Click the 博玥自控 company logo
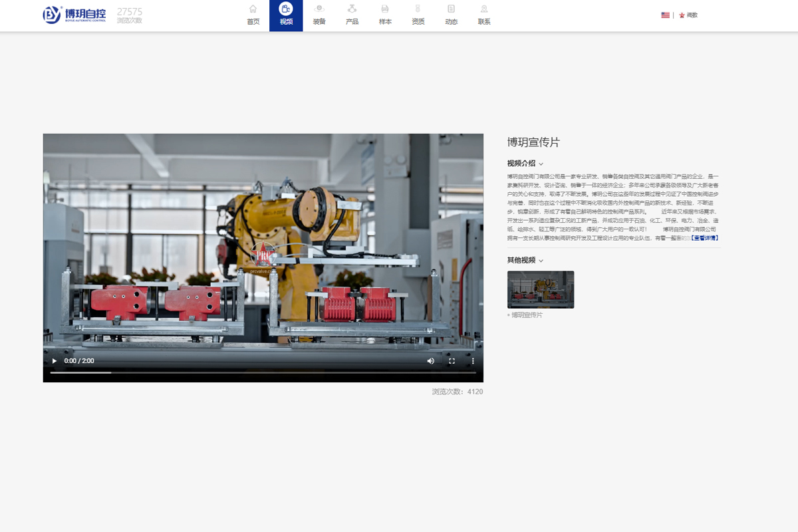This screenshot has width=798, height=532. (74, 15)
